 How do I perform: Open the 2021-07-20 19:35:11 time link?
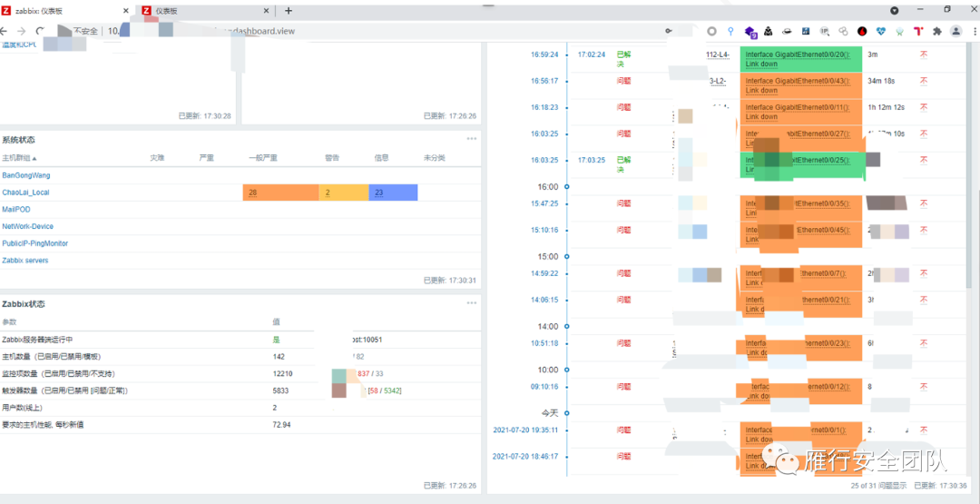(x=525, y=430)
